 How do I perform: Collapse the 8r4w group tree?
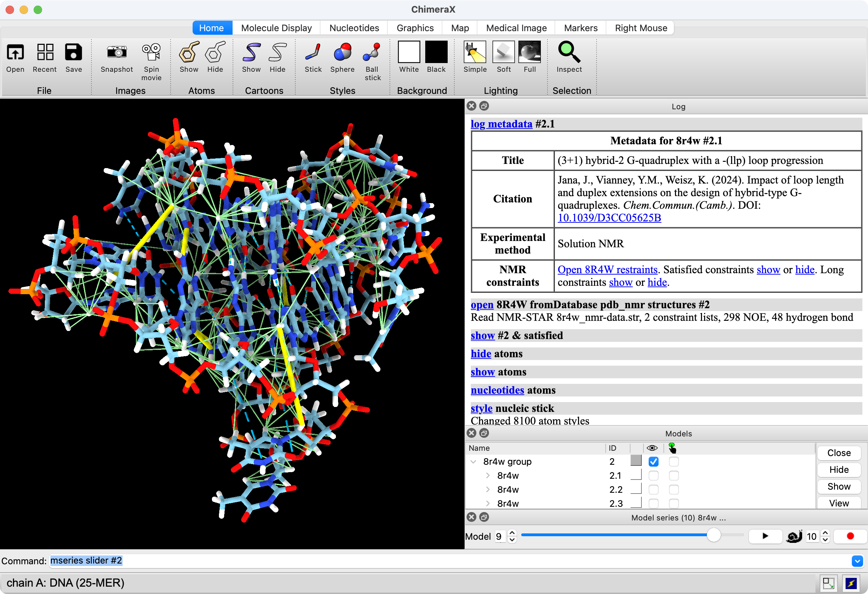coord(474,462)
